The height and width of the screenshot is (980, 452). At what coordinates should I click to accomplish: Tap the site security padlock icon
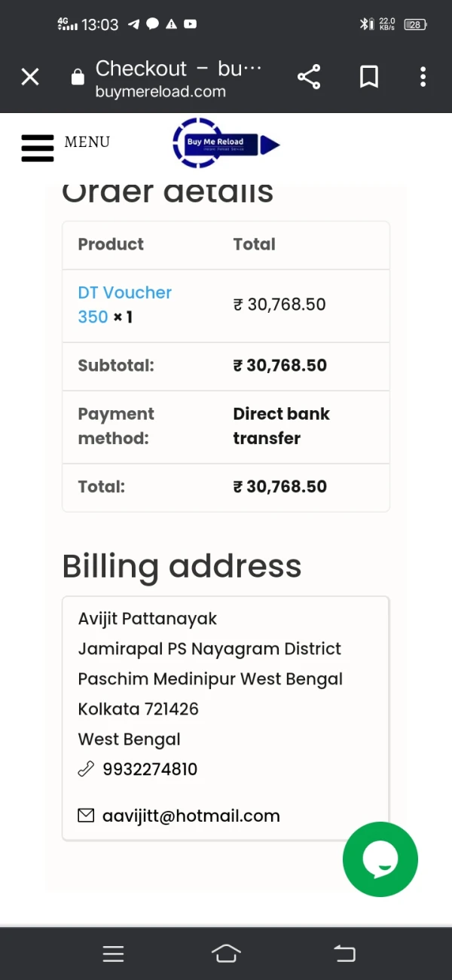pos(78,78)
